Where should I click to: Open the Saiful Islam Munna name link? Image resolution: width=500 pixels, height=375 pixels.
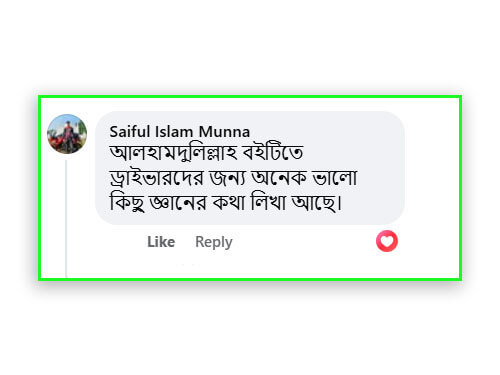(180, 132)
